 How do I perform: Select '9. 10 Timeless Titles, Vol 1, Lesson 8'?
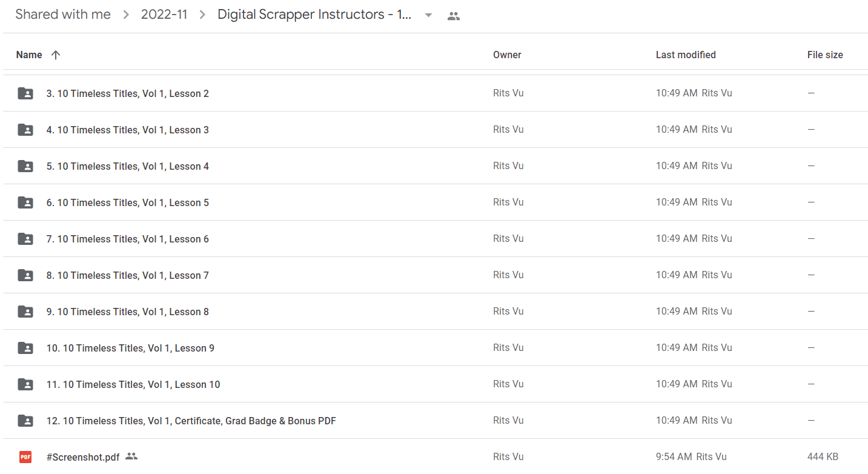coord(128,312)
